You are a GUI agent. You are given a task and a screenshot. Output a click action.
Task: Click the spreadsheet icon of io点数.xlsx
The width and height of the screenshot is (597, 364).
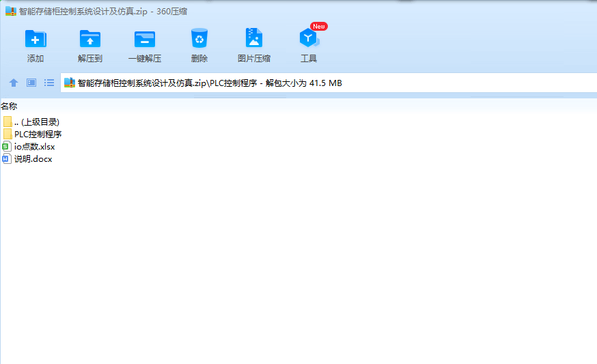click(6, 147)
